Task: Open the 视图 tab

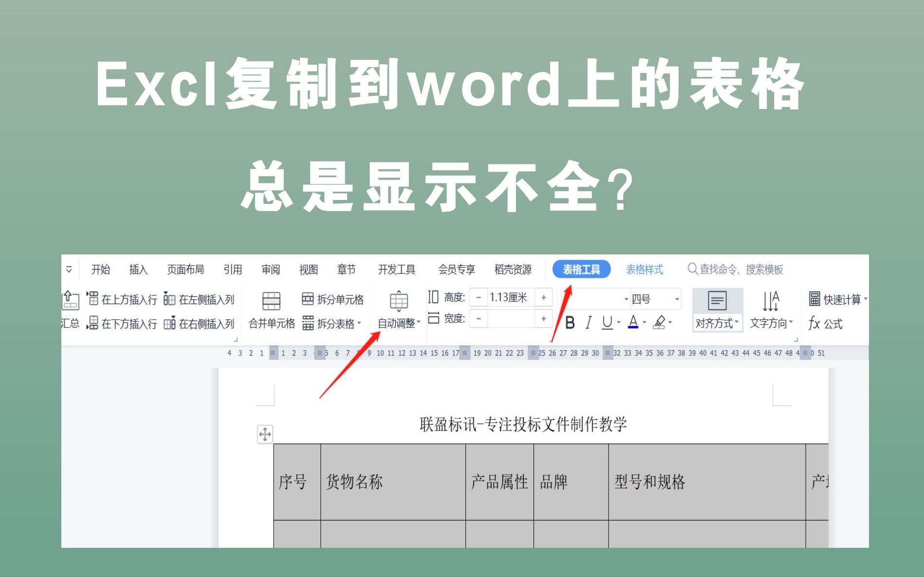Action: 309,269
